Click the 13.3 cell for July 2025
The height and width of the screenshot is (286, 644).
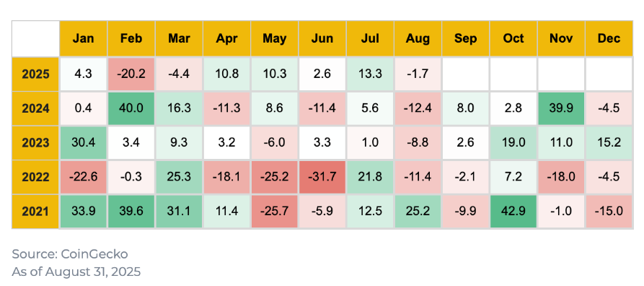click(370, 74)
